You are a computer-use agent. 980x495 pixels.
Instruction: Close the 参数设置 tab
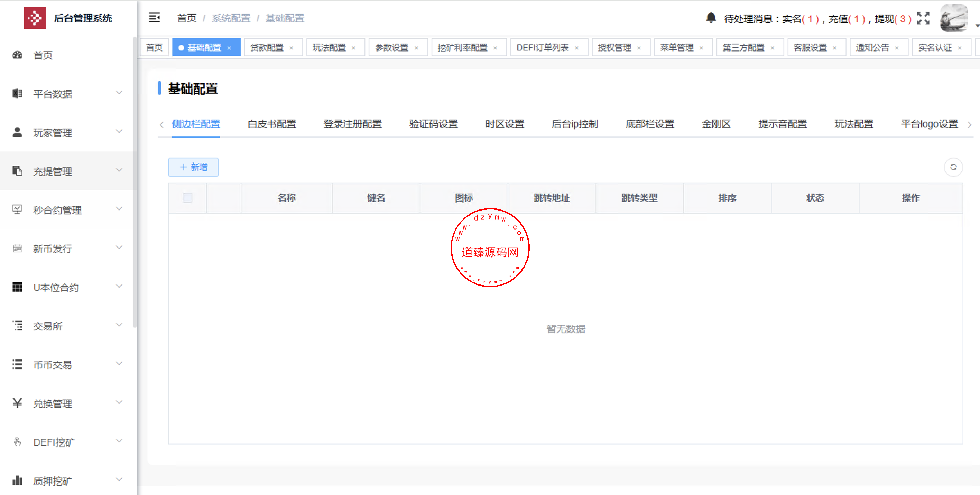(x=416, y=48)
